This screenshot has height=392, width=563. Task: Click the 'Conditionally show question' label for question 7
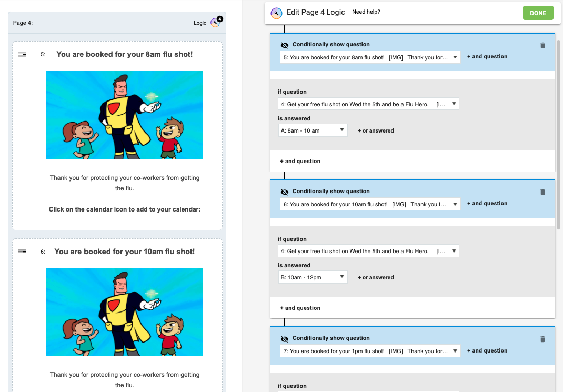(x=331, y=338)
